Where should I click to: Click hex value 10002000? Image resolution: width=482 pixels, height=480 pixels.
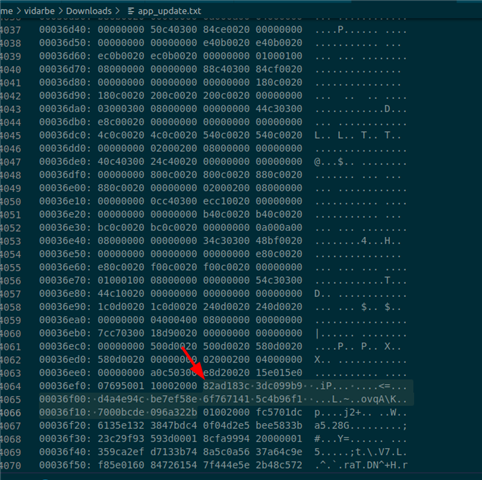pyautogui.click(x=174, y=386)
